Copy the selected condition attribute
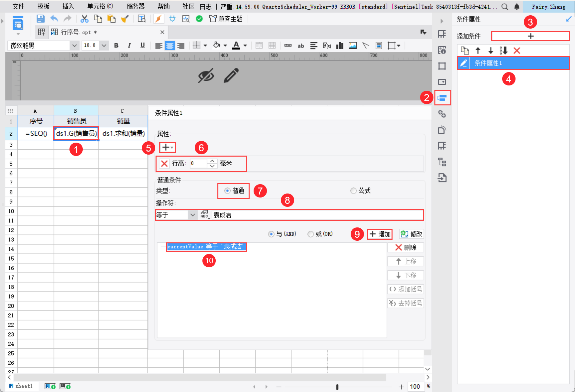 coord(465,51)
